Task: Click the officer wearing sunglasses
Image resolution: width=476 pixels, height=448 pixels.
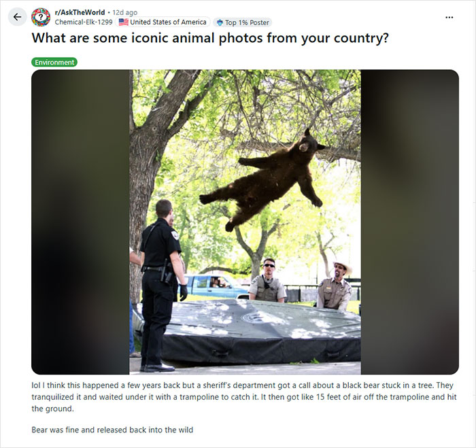Action: [x=267, y=281]
